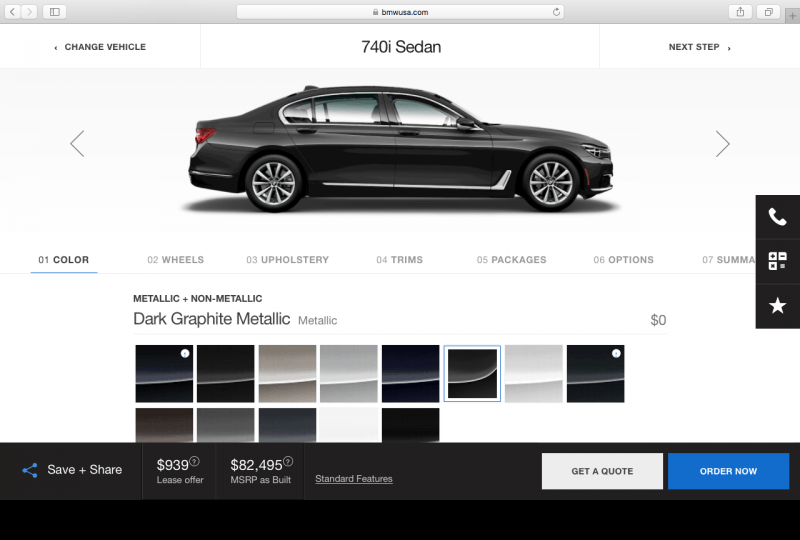
Task: Open the QR code icon panel
Action: (x=777, y=261)
